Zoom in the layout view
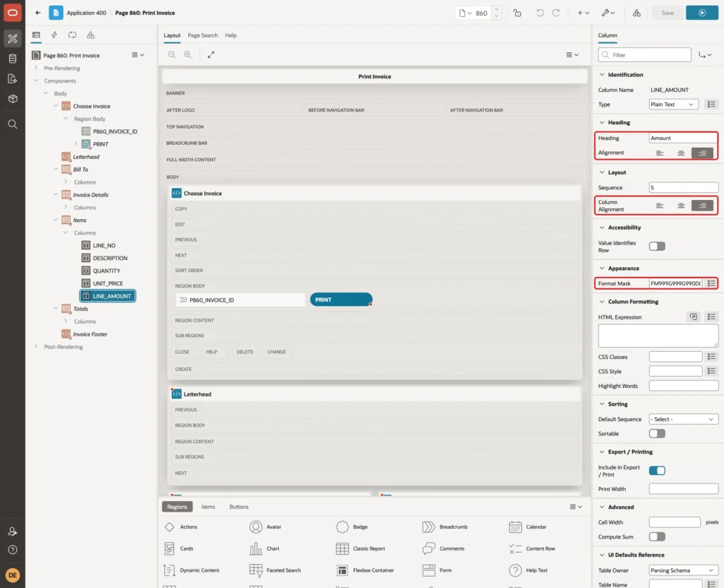724x588 pixels. 187,54
